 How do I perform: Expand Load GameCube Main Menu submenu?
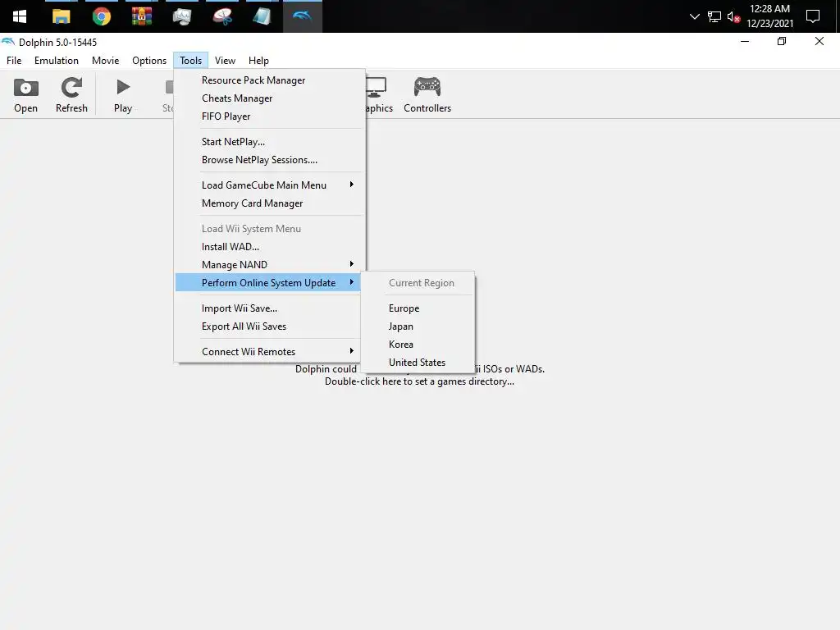[269, 185]
